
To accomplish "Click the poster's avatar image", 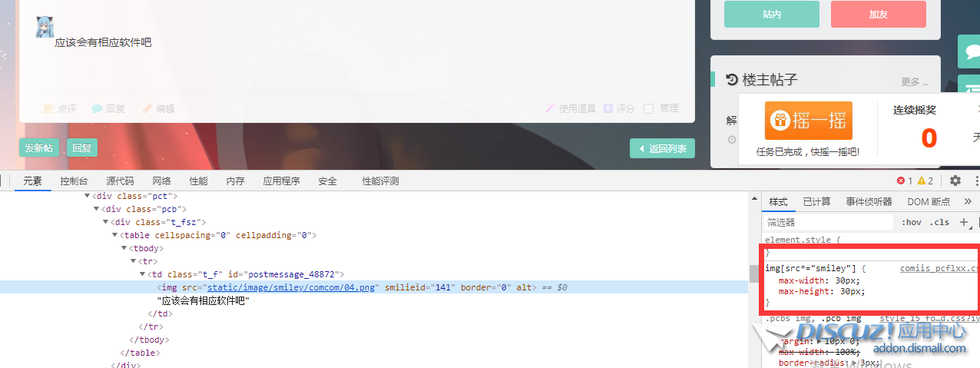I will 45,27.
